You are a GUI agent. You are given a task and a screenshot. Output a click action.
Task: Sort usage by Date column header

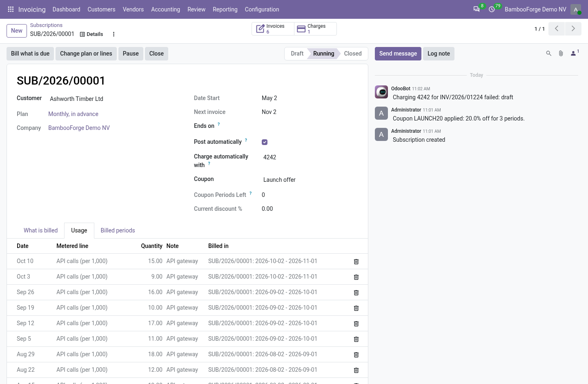point(22,246)
